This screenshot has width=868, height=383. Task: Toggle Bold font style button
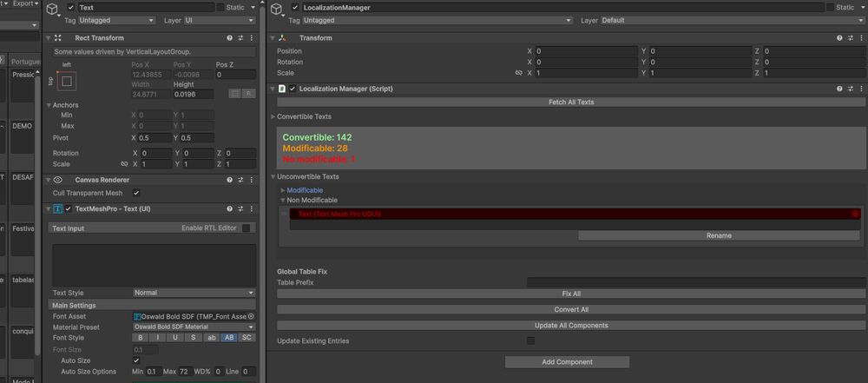pos(140,338)
